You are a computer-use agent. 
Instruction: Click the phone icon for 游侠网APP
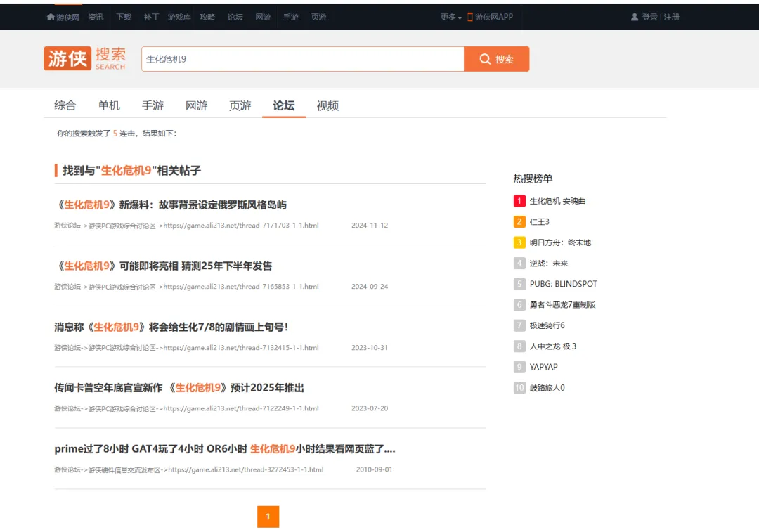click(469, 17)
